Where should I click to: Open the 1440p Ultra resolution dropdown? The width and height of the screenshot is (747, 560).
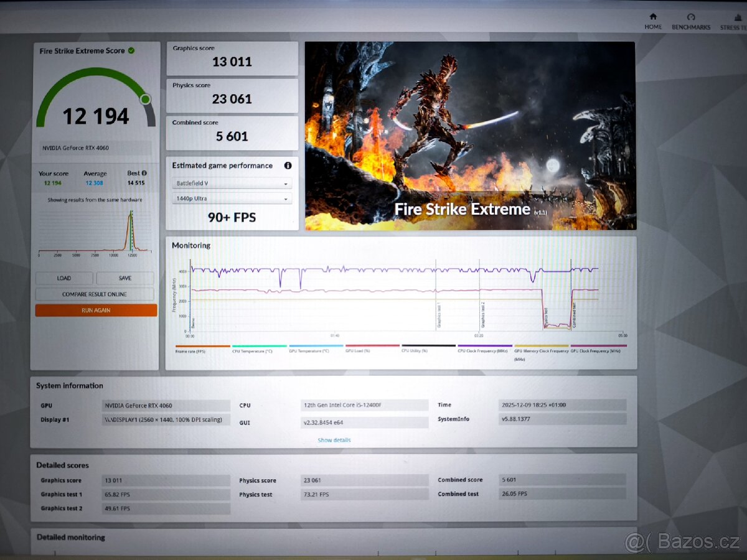(232, 198)
